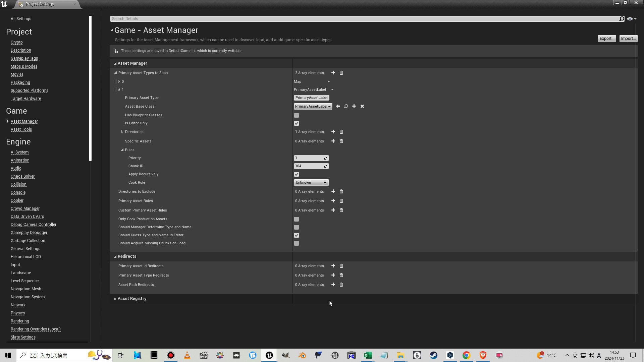
Task: Click the Import... button
Action: click(628, 39)
